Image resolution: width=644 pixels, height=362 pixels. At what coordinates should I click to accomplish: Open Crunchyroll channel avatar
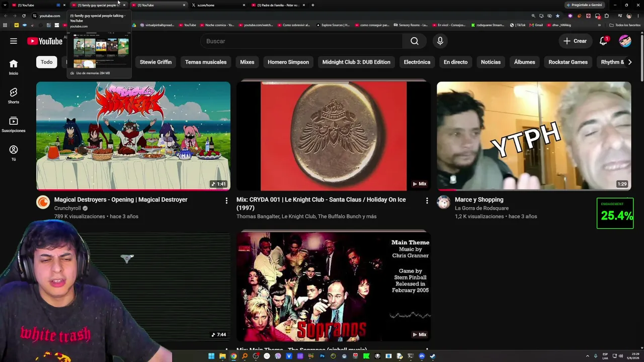pos(43,202)
